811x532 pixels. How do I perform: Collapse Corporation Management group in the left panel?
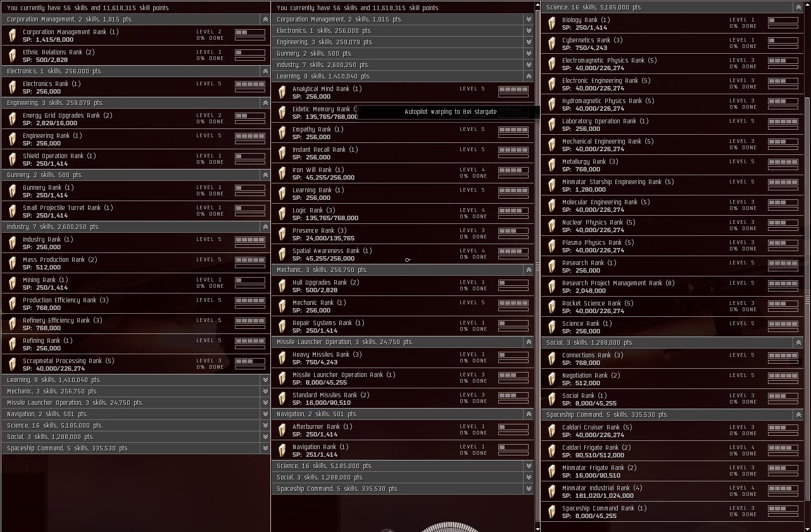[x=265, y=20]
